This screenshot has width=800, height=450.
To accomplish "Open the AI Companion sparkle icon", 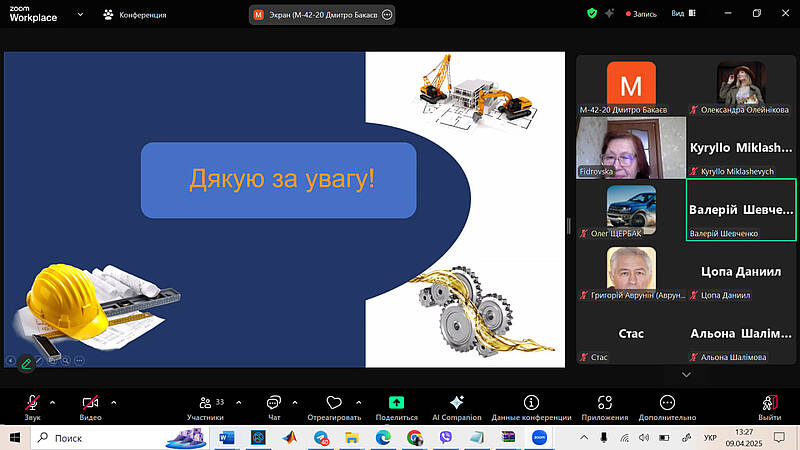I will pos(457,402).
